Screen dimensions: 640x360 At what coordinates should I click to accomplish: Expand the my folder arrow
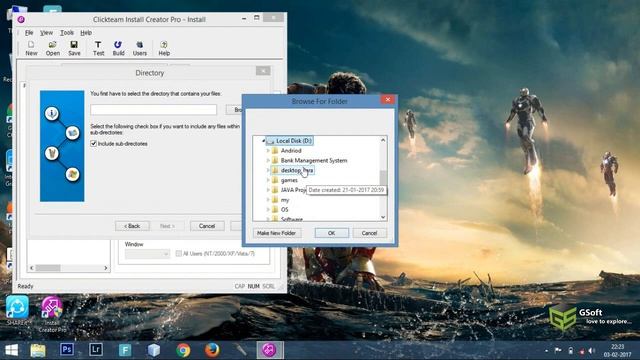click(x=268, y=200)
